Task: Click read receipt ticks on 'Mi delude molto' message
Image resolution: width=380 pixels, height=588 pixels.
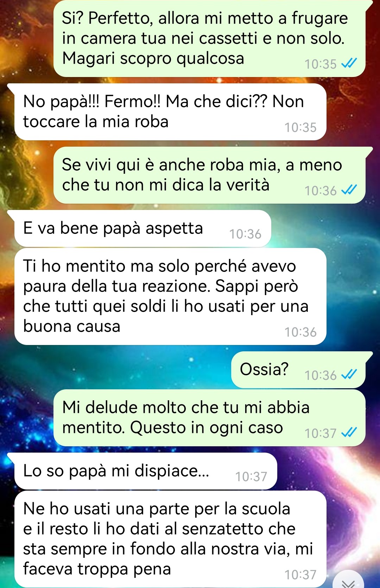Action: (x=349, y=433)
